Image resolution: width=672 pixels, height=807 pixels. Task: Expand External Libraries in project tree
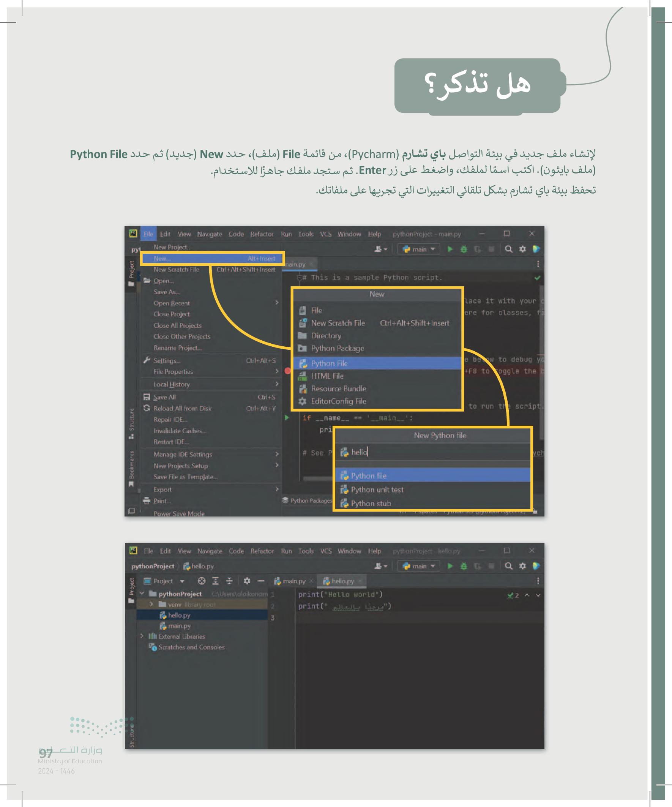[142, 636]
